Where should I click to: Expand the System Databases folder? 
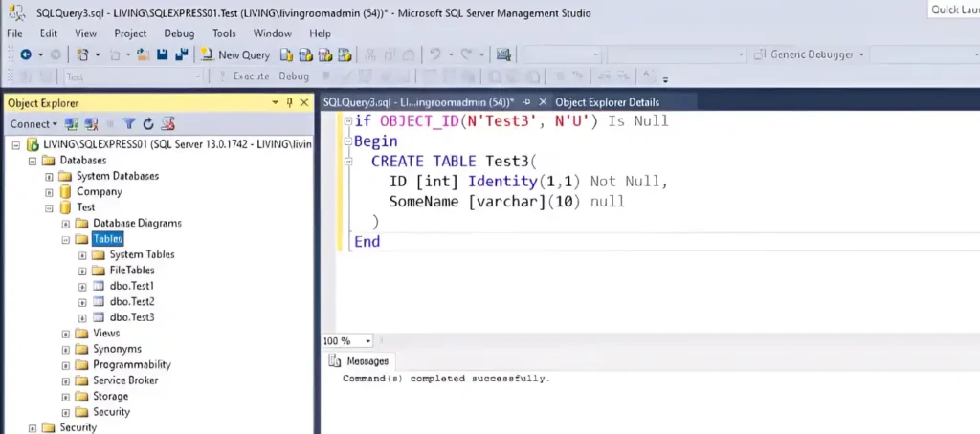[x=49, y=176]
